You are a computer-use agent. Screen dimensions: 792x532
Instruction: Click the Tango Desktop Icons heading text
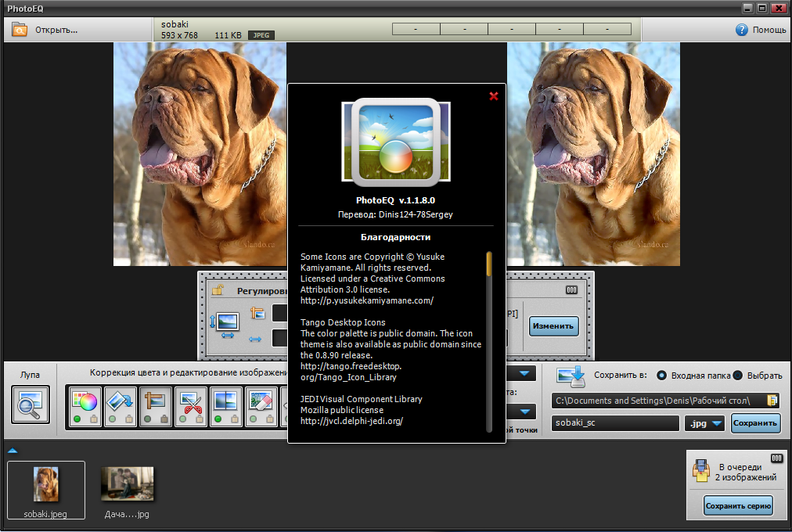[343, 322]
